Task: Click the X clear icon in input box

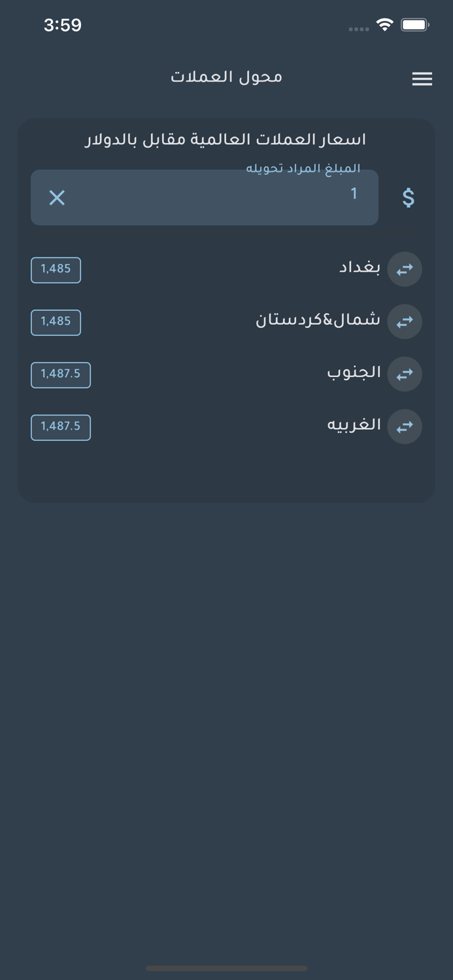Action: tap(56, 198)
